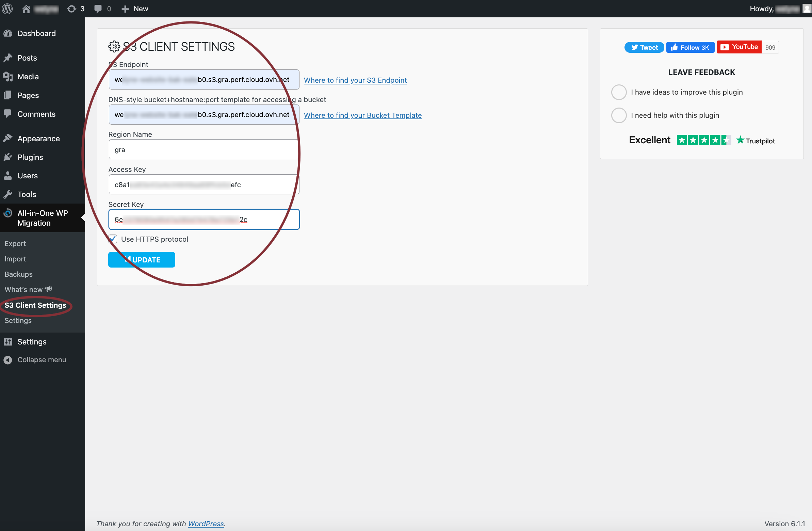Click the Plugins plug icon
The width and height of the screenshot is (812, 531).
click(8, 157)
